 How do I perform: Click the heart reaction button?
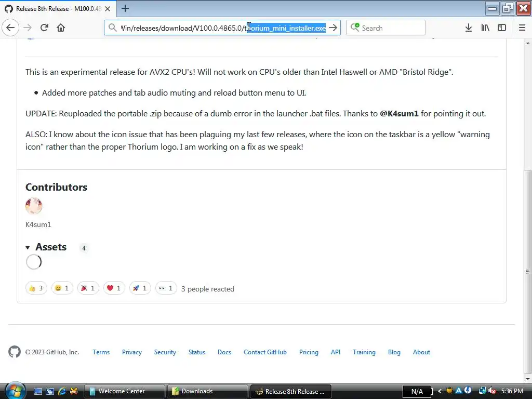(x=114, y=288)
